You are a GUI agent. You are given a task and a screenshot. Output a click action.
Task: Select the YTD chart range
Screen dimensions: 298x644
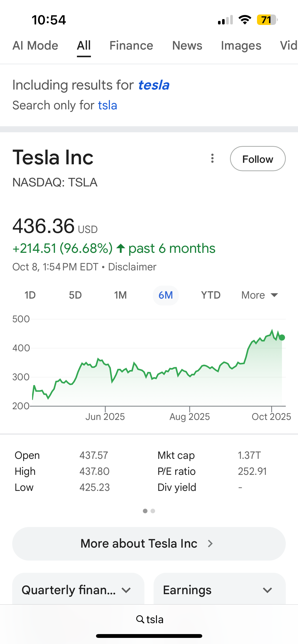coord(211,295)
